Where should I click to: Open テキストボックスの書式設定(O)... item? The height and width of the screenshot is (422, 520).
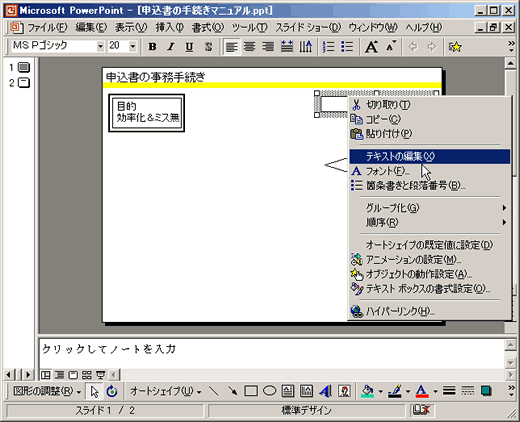coord(430,288)
